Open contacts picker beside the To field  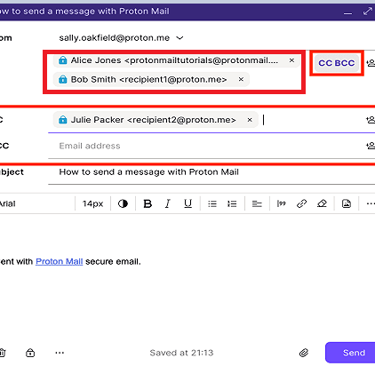(x=371, y=63)
